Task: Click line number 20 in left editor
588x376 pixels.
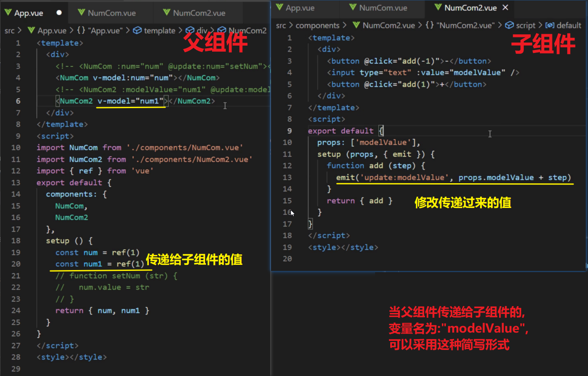Action: click(x=16, y=264)
